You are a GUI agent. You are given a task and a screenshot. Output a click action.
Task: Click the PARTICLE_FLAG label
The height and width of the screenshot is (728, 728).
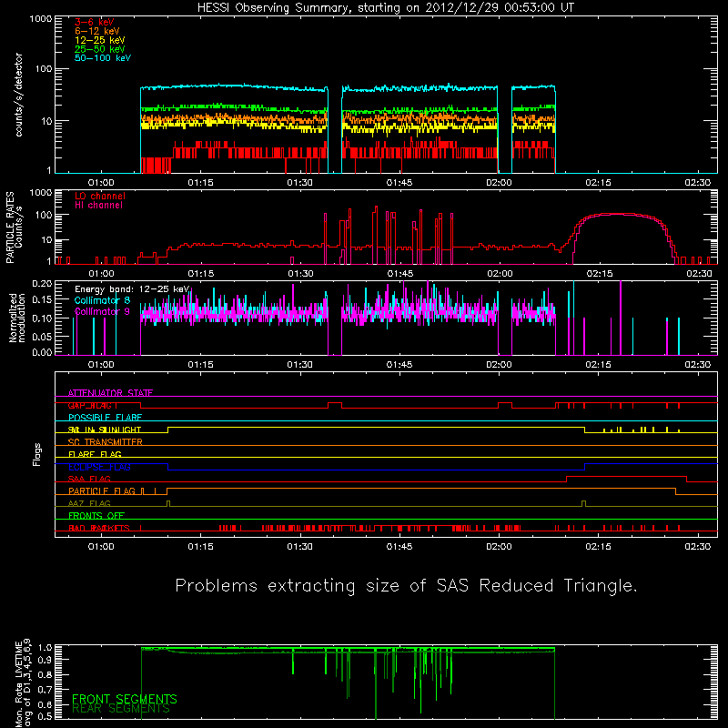pyautogui.click(x=102, y=491)
